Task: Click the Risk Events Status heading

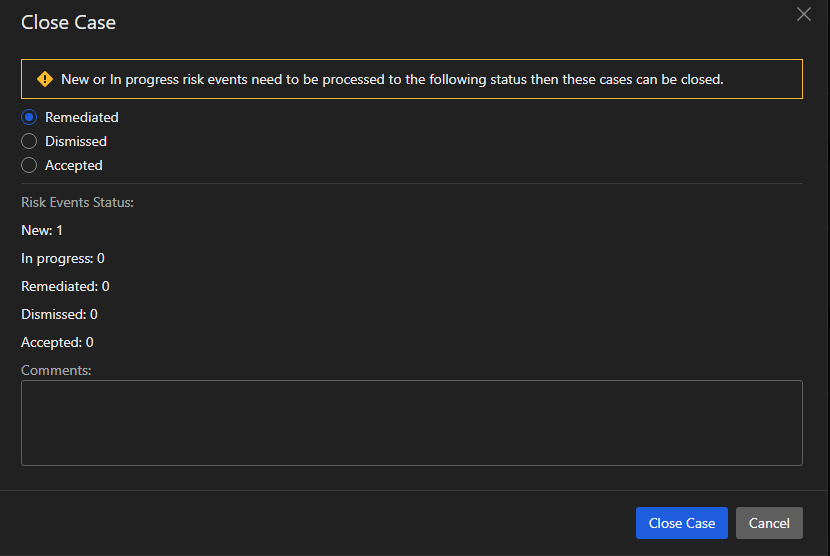Action: coord(77,202)
